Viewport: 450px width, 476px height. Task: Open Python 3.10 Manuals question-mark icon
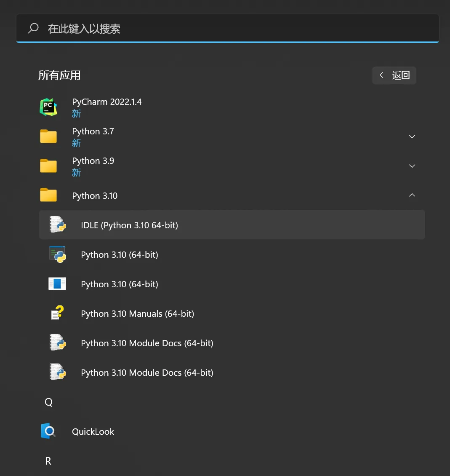(57, 313)
